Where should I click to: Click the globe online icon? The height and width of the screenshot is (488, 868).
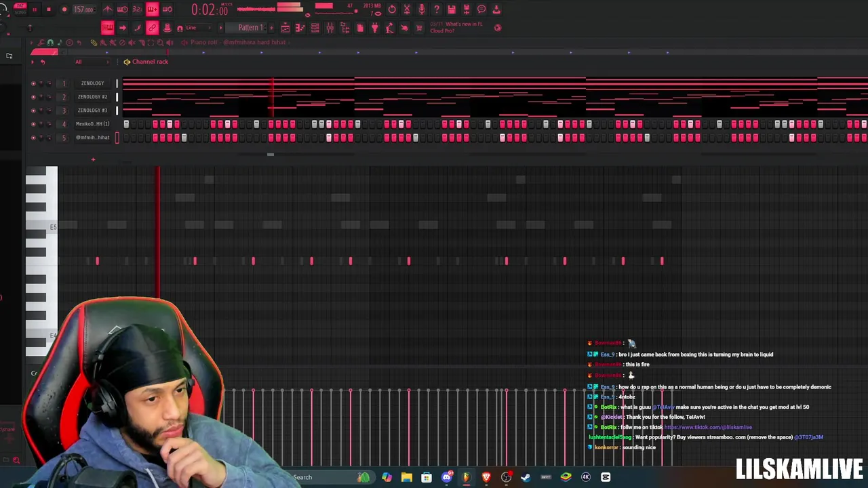(x=498, y=28)
